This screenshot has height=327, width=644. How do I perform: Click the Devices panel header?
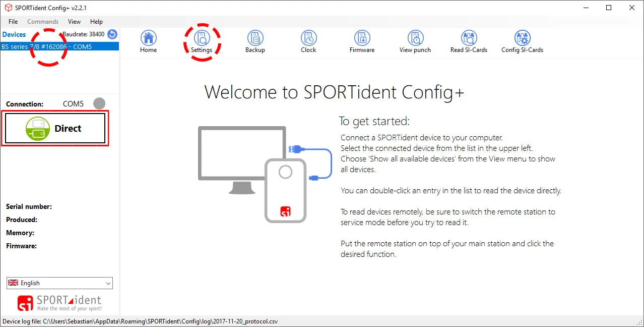(x=14, y=34)
